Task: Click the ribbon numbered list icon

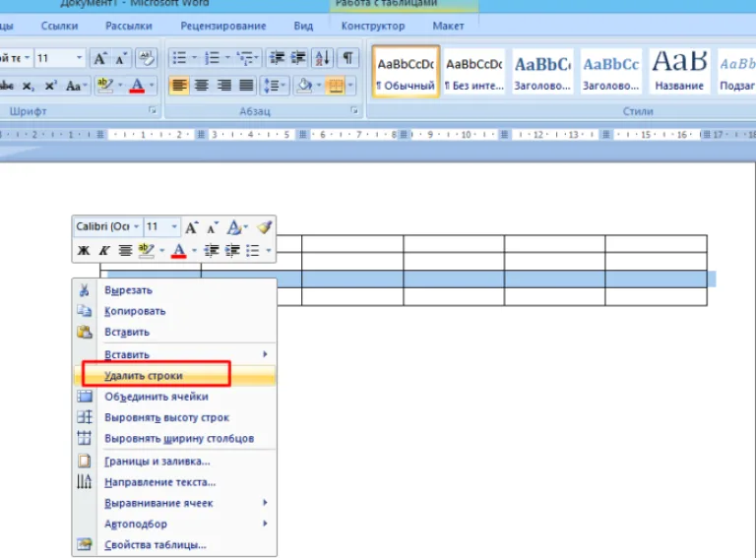Action: point(213,58)
